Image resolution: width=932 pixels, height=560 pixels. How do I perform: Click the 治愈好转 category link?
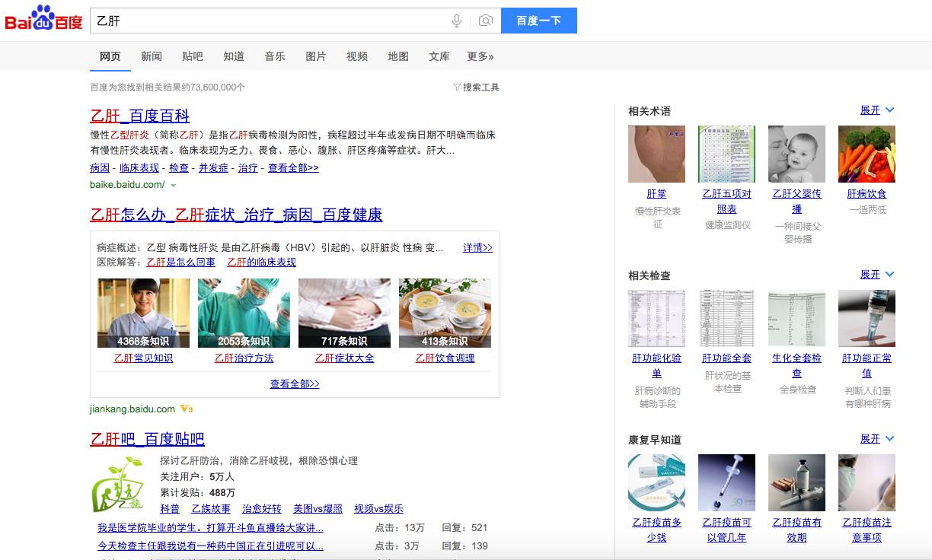[x=262, y=509]
